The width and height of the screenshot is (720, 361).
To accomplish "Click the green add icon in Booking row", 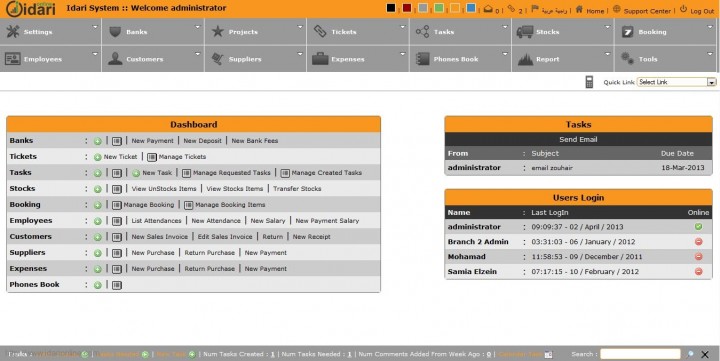I will point(97,205).
